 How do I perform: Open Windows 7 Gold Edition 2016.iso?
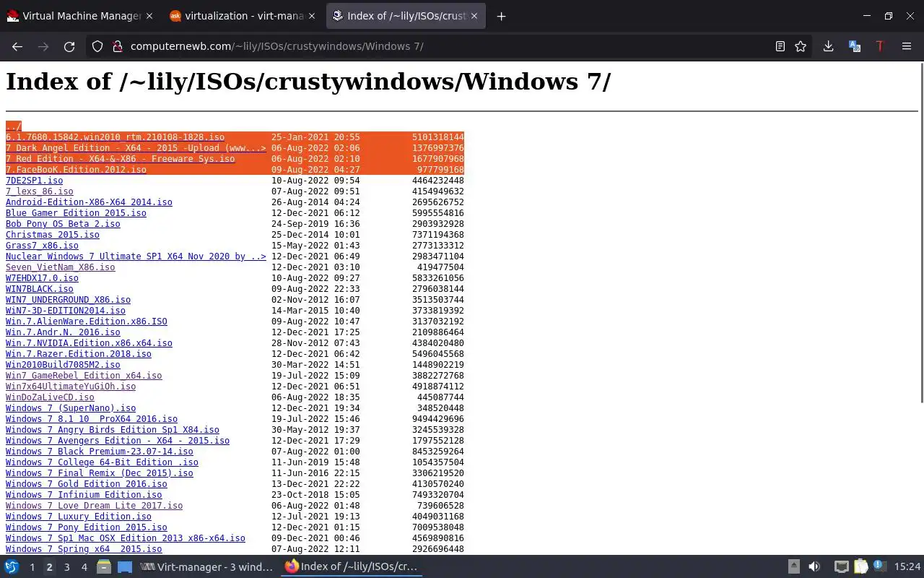[x=87, y=484]
